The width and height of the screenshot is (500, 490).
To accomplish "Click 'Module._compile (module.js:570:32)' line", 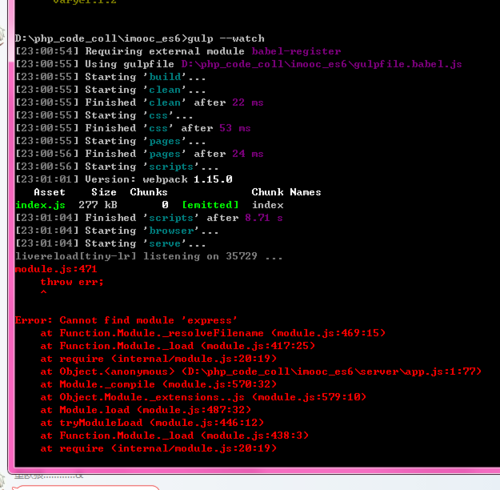I will 159,384.
